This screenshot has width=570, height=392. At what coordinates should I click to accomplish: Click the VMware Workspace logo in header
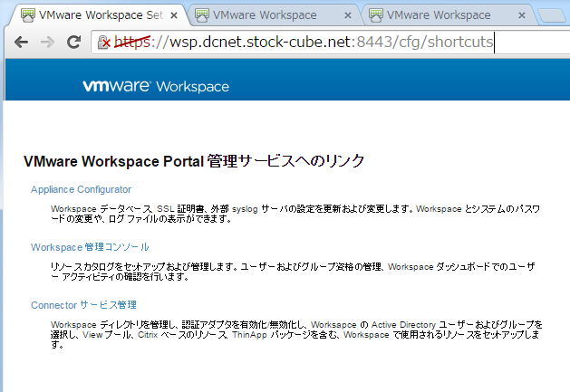tap(156, 87)
